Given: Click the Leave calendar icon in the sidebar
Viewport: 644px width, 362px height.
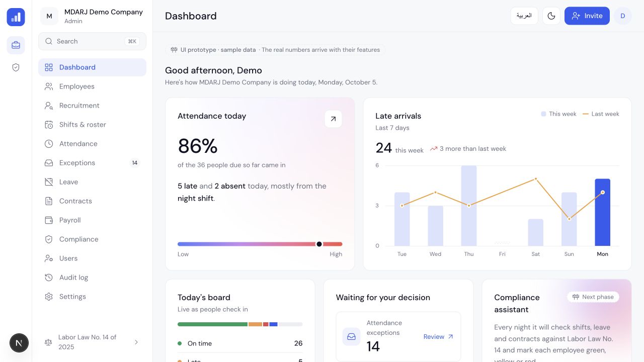Looking at the screenshot, I should 49,182.
